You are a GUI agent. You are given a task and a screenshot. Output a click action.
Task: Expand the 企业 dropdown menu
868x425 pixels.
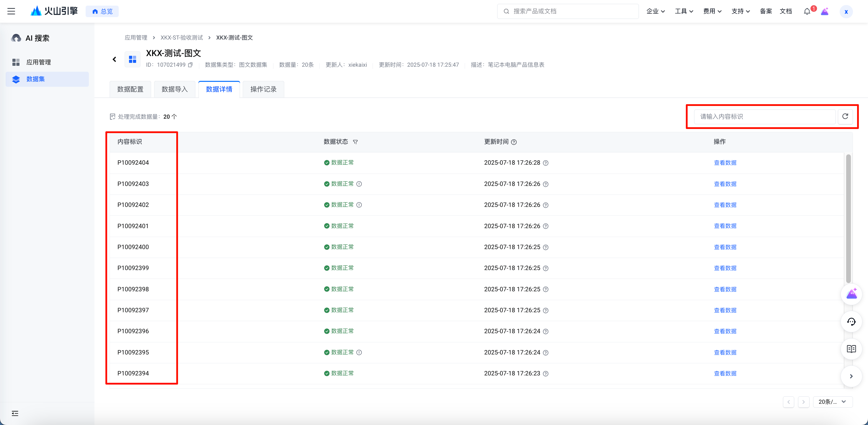(655, 11)
